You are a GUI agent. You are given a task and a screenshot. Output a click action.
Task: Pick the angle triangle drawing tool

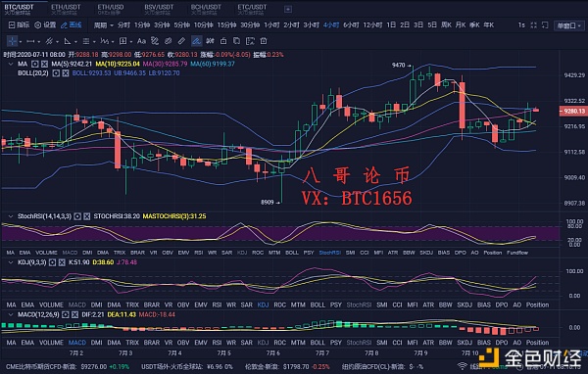(x=68, y=41)
